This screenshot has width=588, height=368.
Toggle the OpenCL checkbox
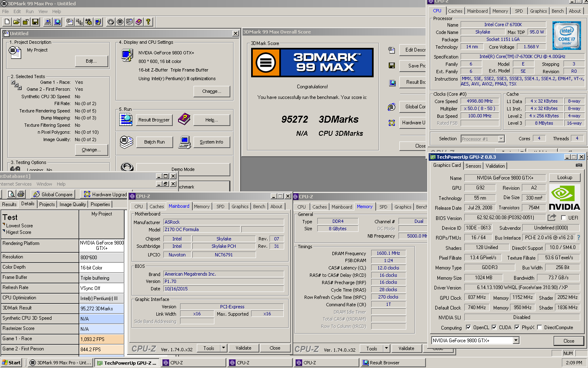tap(468, 328)
